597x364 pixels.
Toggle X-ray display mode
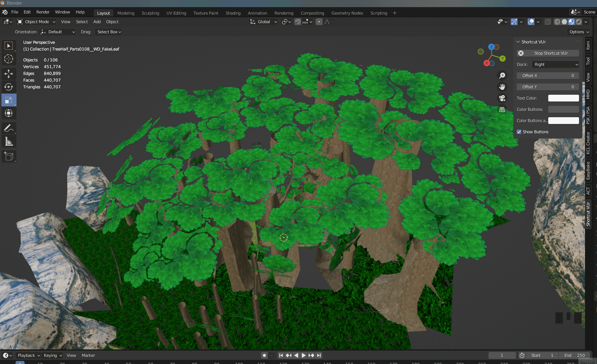[547, 22]
